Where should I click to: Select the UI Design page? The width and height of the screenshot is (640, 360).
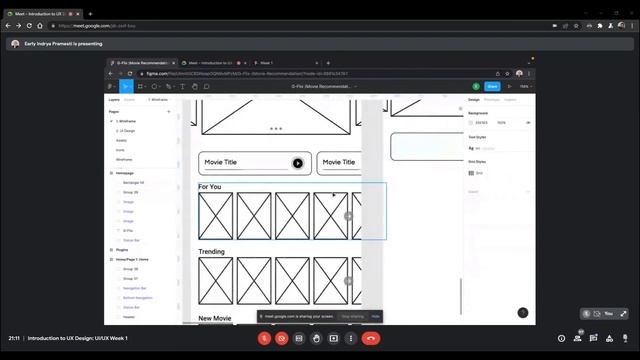(125, 131)
